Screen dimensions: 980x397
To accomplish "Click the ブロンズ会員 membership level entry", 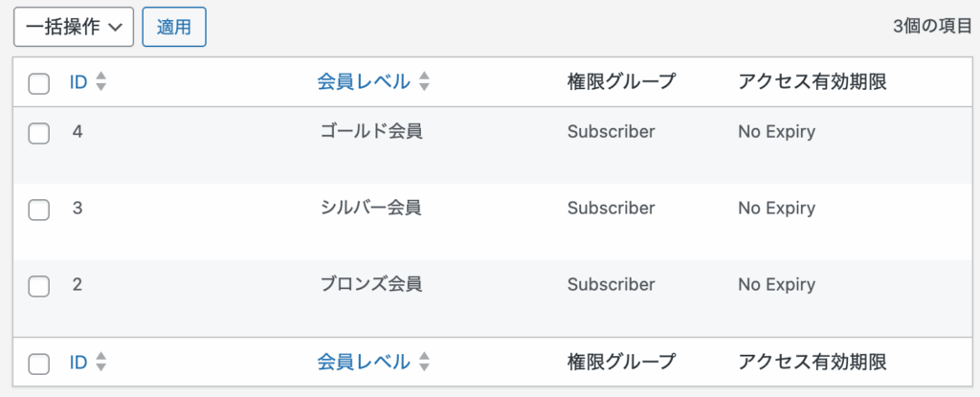I will click(x=371, y=284).
